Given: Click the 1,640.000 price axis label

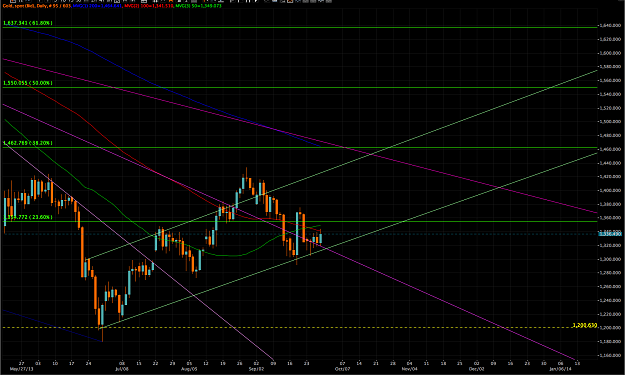Looking at the screenshot, I should coord(610,26).
